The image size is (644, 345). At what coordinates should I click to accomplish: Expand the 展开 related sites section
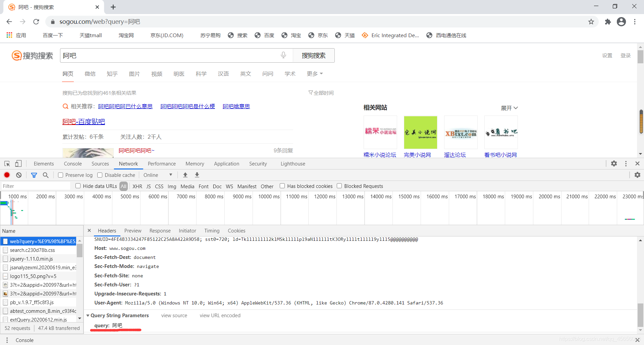[509, 108]
